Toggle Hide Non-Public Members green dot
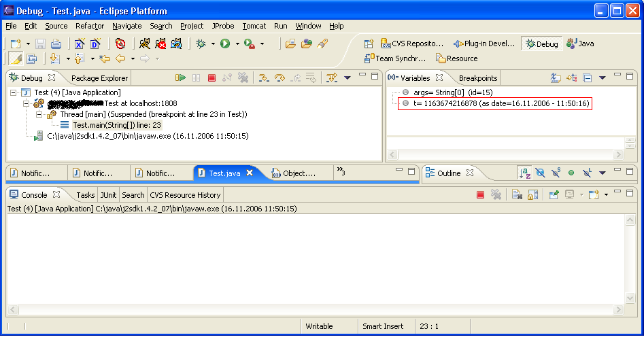 [x=571, y=173]
